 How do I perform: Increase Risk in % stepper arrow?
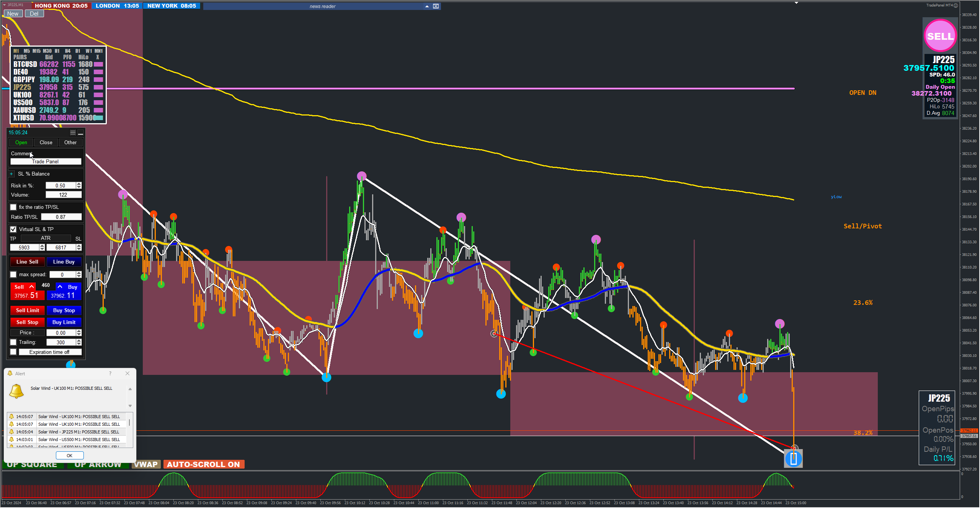coord(79,184)
